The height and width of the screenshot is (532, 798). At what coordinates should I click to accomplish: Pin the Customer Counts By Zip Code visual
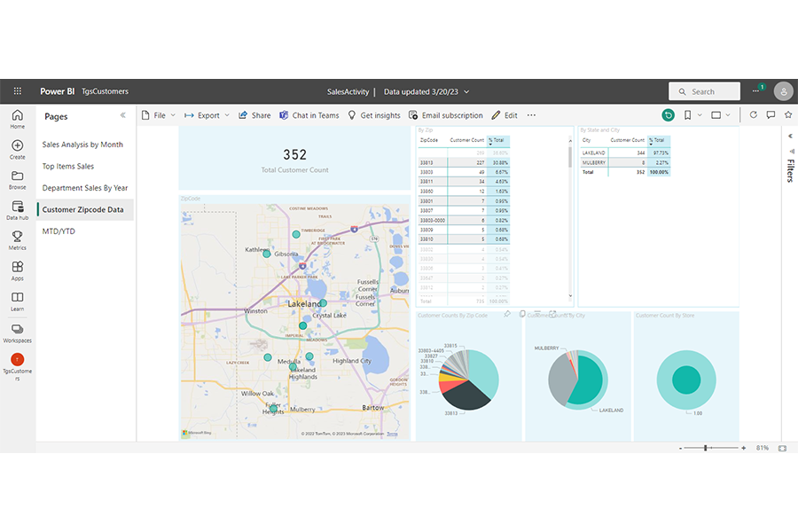pos(507,314)
